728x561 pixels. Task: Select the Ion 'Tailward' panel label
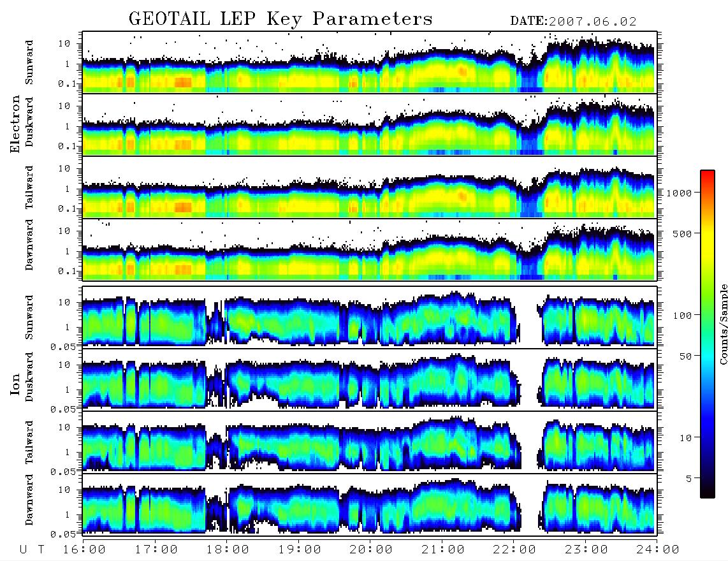click(x=29, y=442)
